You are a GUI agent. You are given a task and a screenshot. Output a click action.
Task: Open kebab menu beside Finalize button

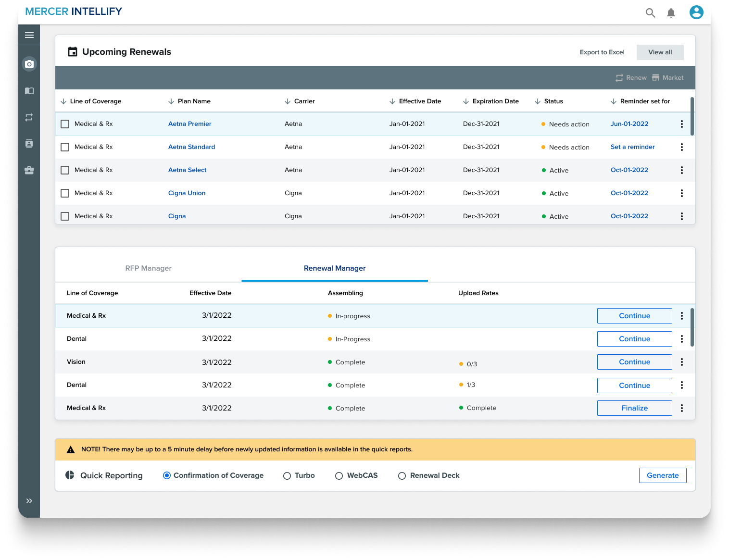(x=682, y=408)
